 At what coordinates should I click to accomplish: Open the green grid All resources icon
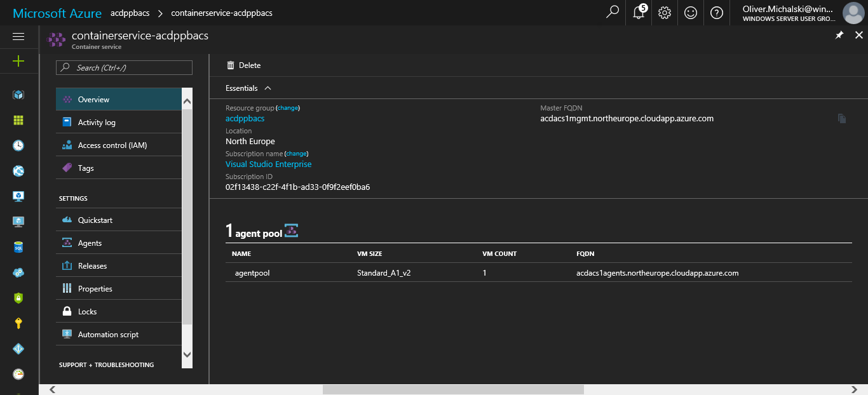18,120
